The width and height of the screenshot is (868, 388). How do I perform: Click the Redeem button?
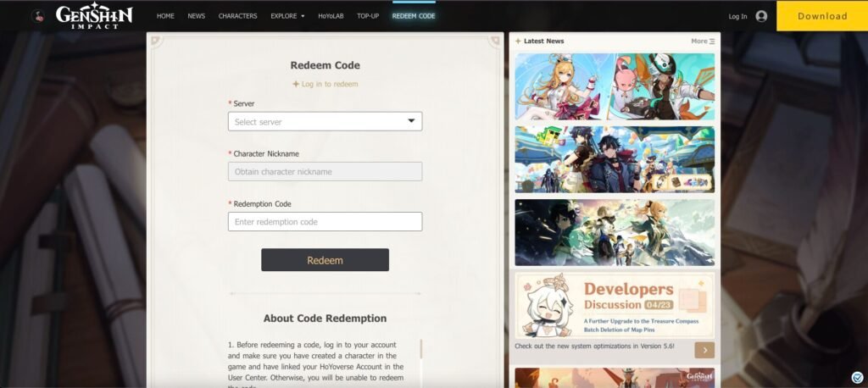click(x=325, y=260)
